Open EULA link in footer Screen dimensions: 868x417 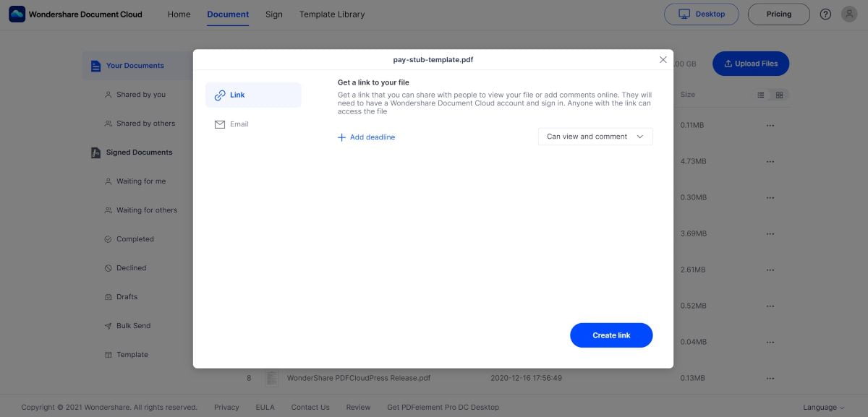(265, 408)
